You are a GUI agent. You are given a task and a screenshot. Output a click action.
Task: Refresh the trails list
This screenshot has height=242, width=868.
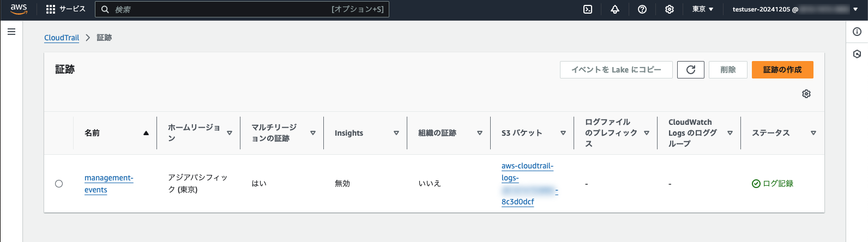pyautogui.click(x=691, y=70)
